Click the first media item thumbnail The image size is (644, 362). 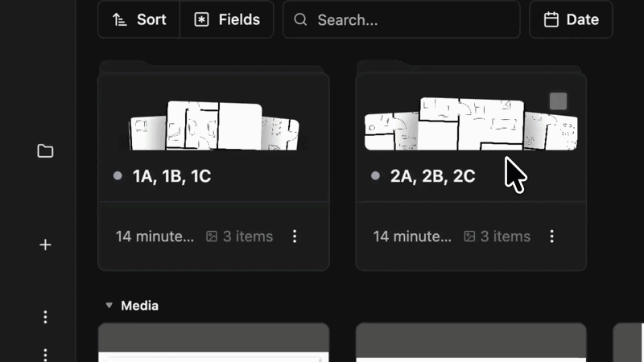point(213,343)
